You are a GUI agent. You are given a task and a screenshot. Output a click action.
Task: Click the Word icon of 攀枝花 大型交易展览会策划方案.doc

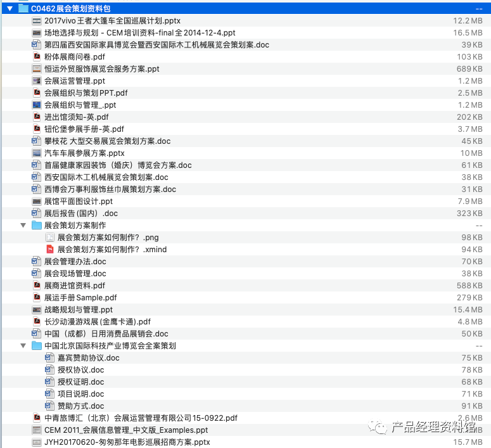(36, 141)
